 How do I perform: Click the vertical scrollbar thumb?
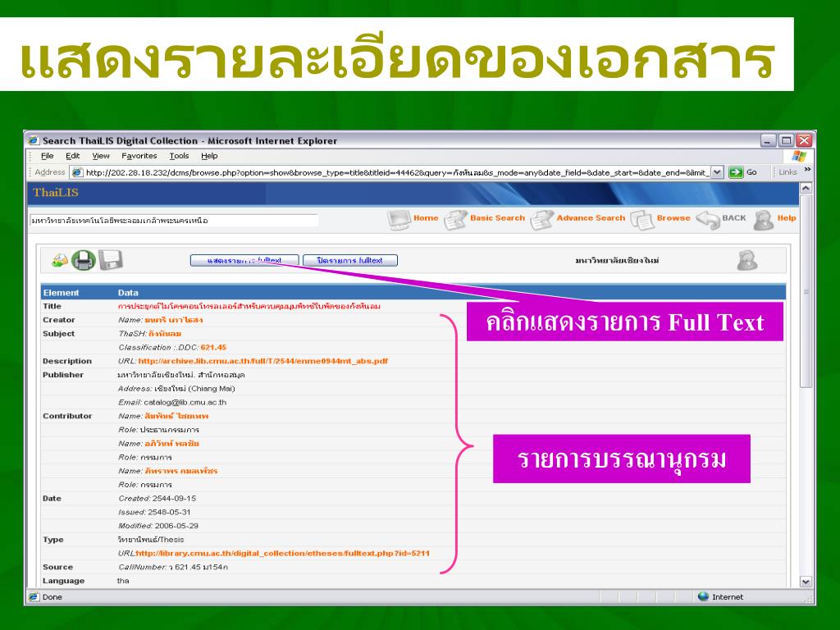pyautogui.click(x=806, y=291)
